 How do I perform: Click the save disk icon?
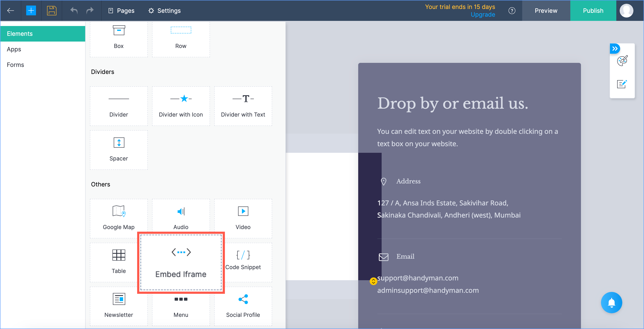pyautogui.click(x=52, y=10)
